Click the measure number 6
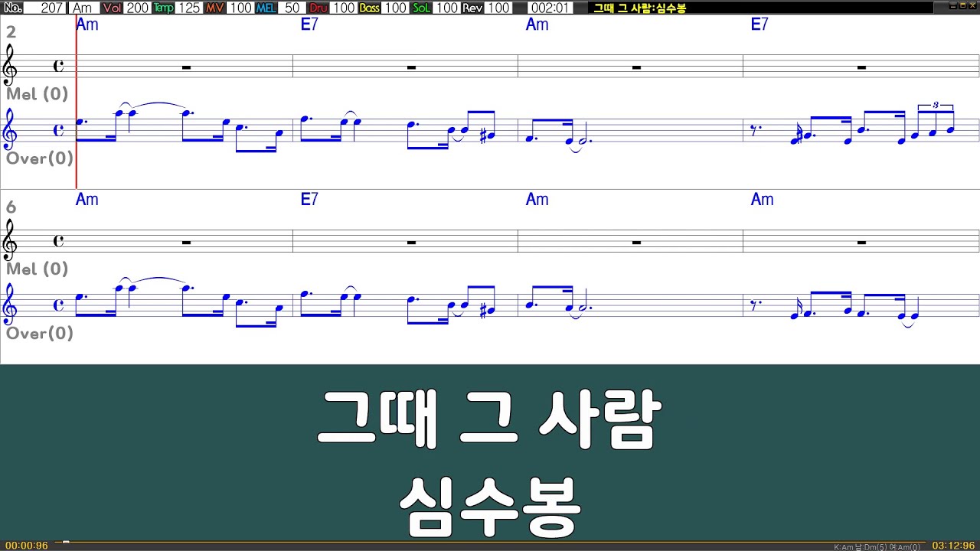 pyautogui.click(x=11, y=207)
